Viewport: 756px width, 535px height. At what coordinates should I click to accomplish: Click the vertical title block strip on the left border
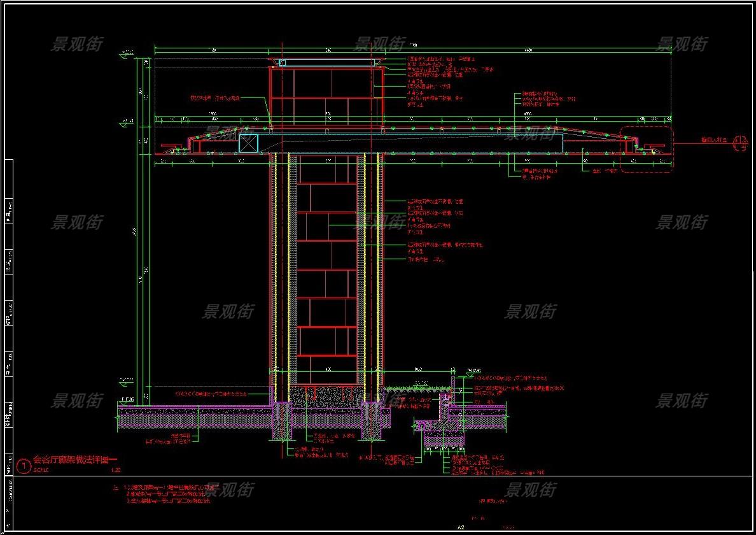(8, 318)
